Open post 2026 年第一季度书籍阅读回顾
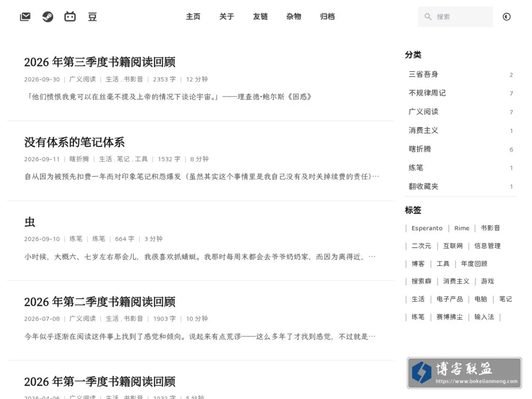This screenshot has width=532, height=399. pyautogui.click(x=100, y=382)
